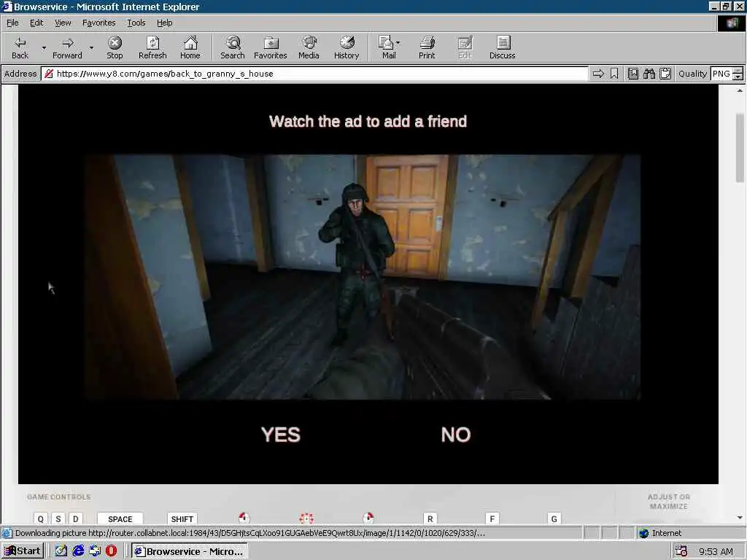
Task: Click the G key control
Action: point(554,518)
